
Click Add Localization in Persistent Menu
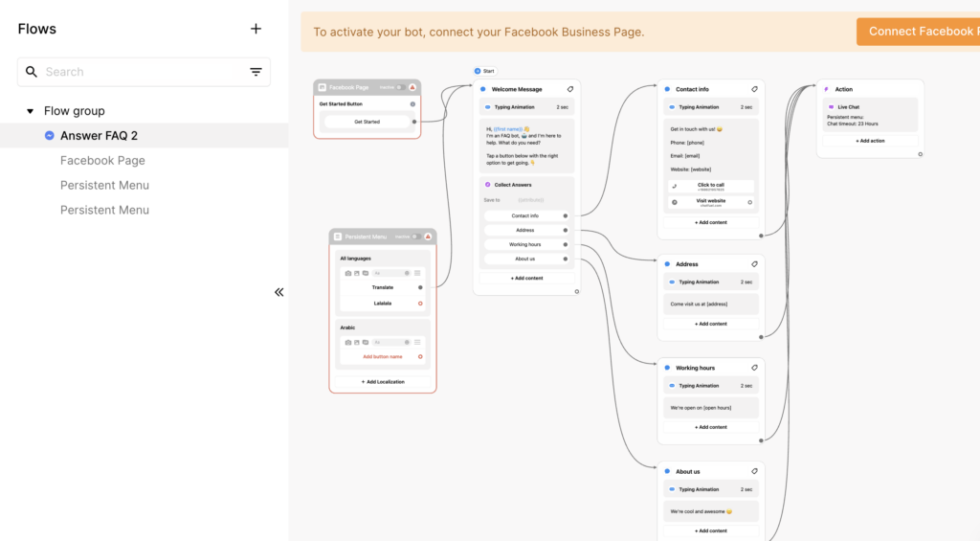[x=383, y=381]
